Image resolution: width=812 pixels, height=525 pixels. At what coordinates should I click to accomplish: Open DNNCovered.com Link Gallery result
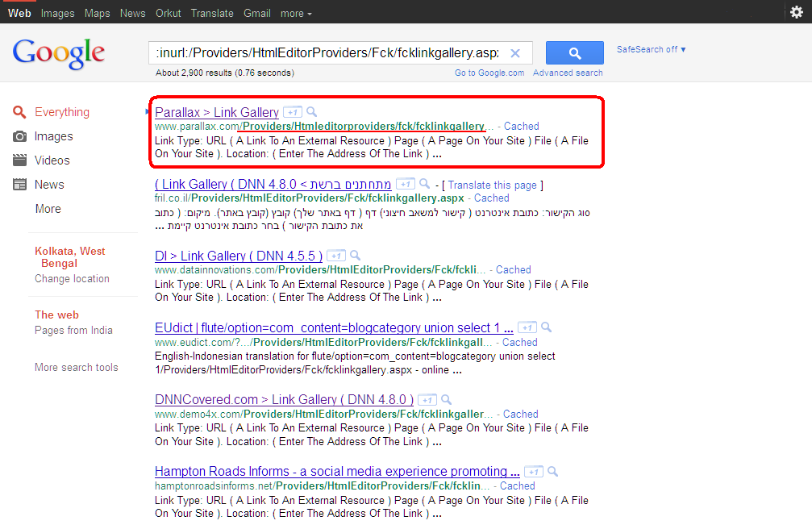point(285,400)
